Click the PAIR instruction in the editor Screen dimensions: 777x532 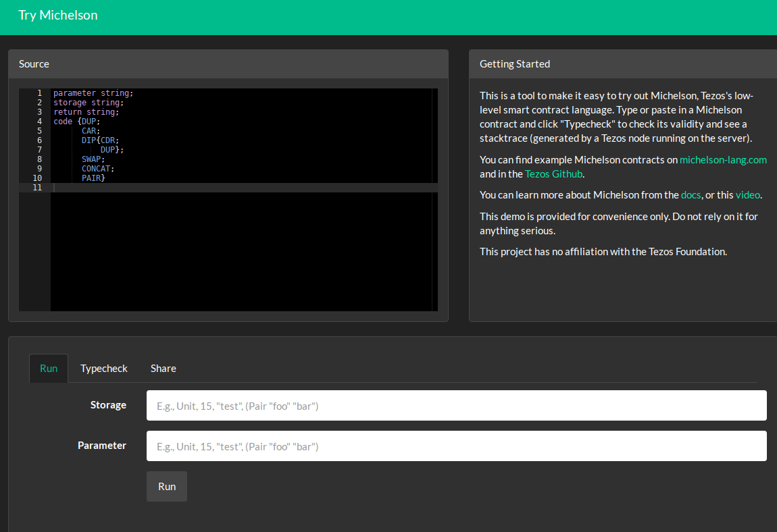tap(93, 178)
